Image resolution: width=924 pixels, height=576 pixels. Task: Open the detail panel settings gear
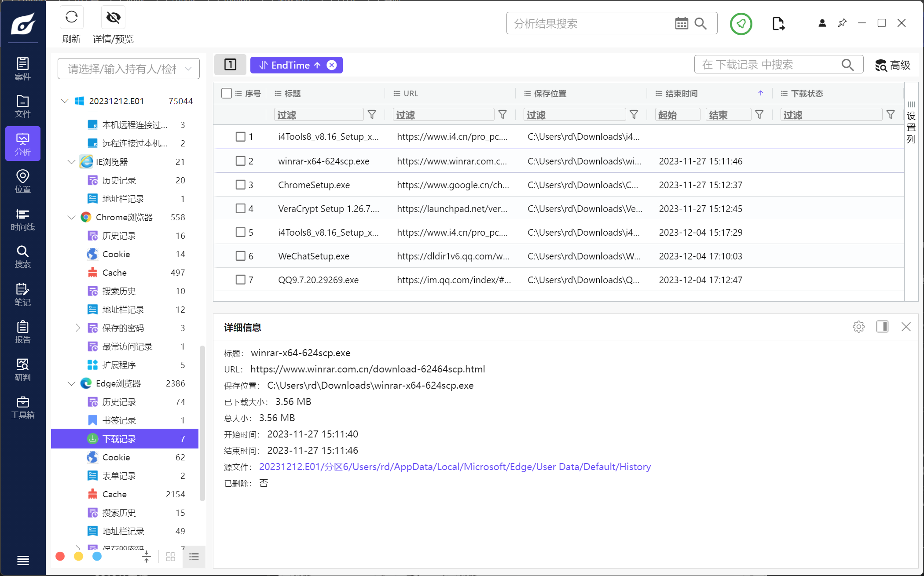[858, 327]
